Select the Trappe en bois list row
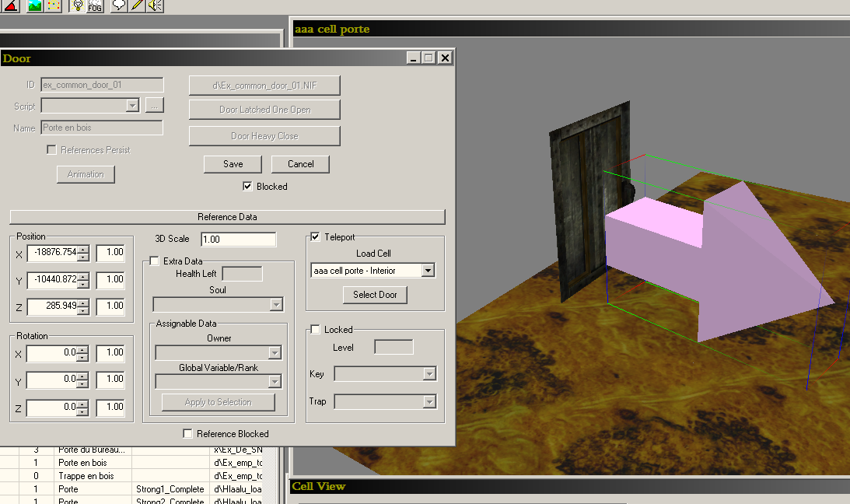 point(86,476)
